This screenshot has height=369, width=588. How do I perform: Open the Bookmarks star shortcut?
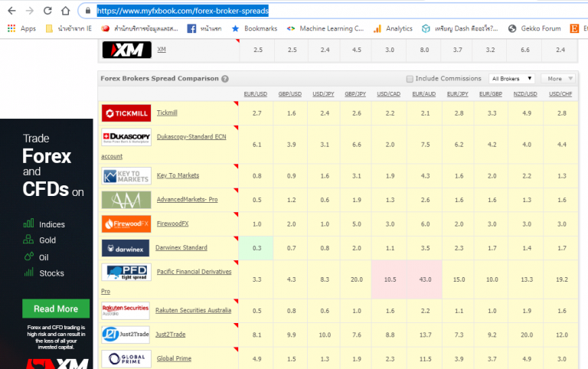[x=254, y=28]
